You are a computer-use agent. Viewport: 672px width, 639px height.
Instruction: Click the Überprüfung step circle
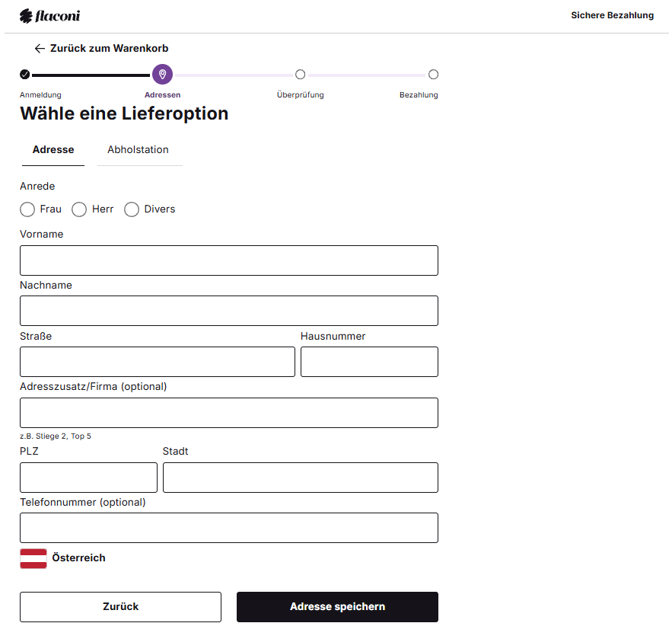pyautogui.click(x=301, y=75)
